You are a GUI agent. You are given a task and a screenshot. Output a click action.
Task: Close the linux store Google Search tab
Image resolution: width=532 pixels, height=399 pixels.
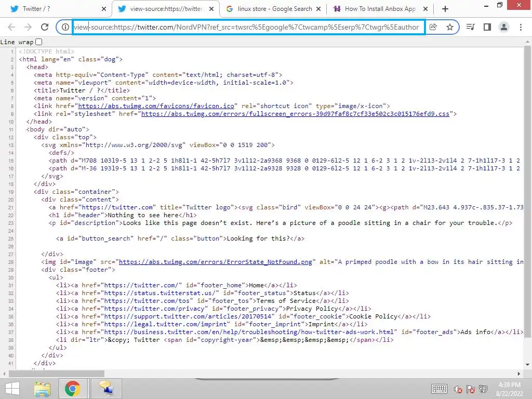pos(318,9)
